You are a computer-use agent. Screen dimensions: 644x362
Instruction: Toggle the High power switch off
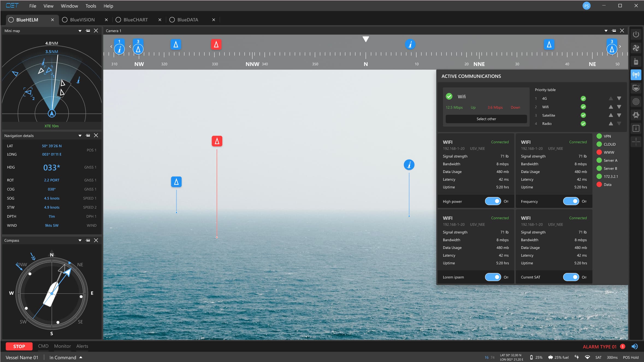(x=493, y=201)
